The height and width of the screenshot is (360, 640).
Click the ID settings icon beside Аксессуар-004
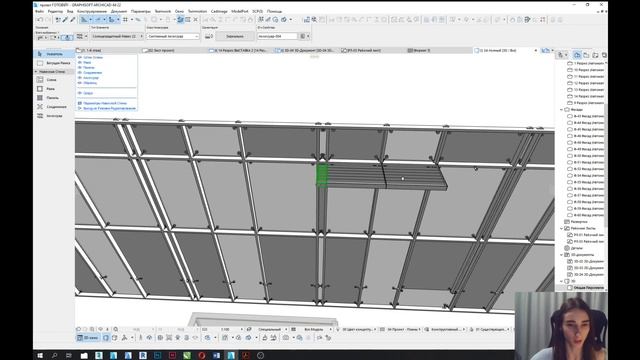303,36
